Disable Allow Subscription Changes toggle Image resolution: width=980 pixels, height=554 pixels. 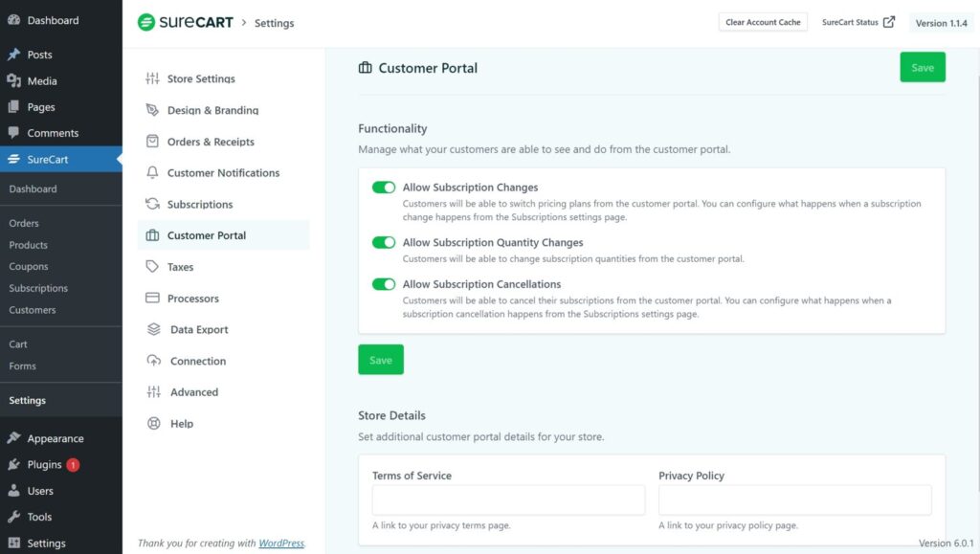coord(384,188)
